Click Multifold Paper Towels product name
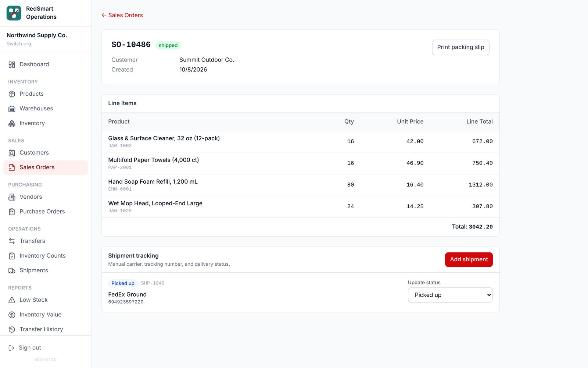 [x=153, y=160]
